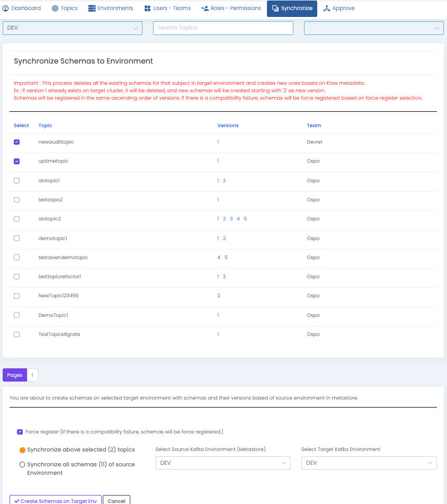Click Create Schemas on Target Env button
The height and width of the screenshot is (504, 447).
[56, 501]
